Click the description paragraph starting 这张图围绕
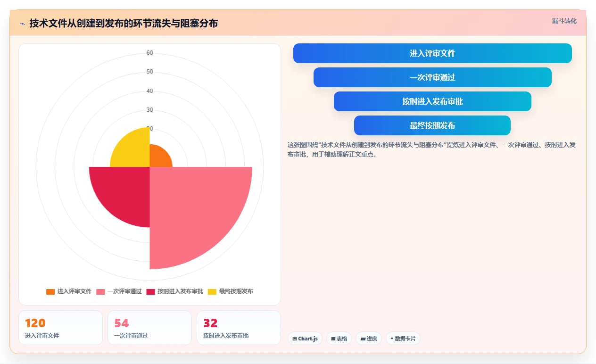Image resolution: width=596 pixels, height=364 pixels. pyautogui.click(x=431, y=149)
